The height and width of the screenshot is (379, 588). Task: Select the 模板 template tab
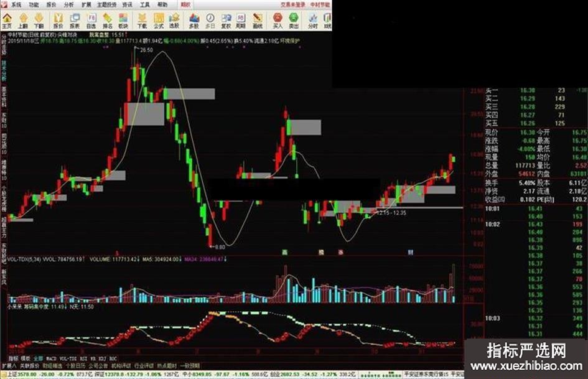pyautogui.click(x=26, y=358)
